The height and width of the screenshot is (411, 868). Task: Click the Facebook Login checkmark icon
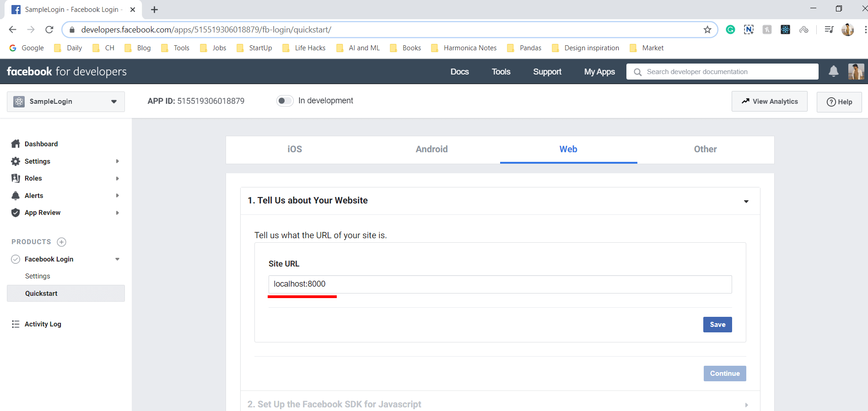tap(16, 259)
